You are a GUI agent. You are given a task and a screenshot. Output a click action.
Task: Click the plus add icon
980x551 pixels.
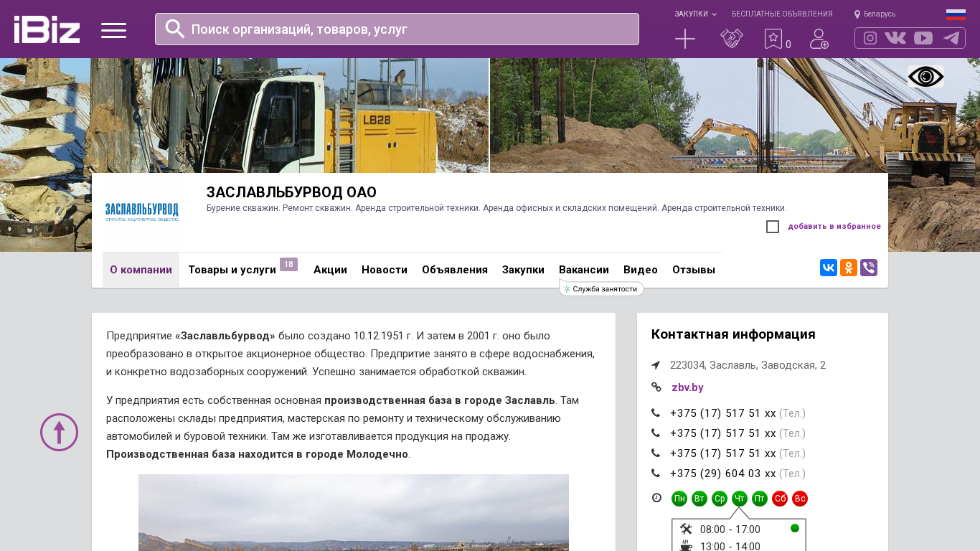click(685, 39)
